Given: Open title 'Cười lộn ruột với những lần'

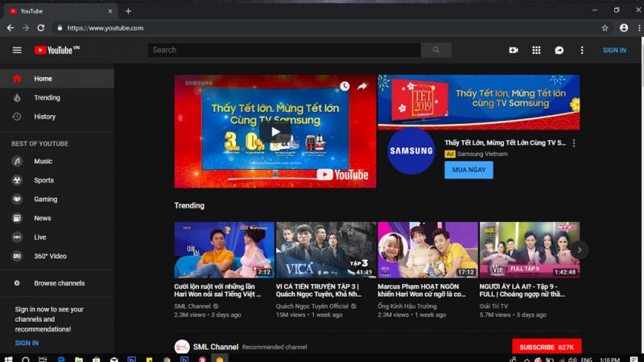Looking at the screenshot, I should (x=217, y=290).
